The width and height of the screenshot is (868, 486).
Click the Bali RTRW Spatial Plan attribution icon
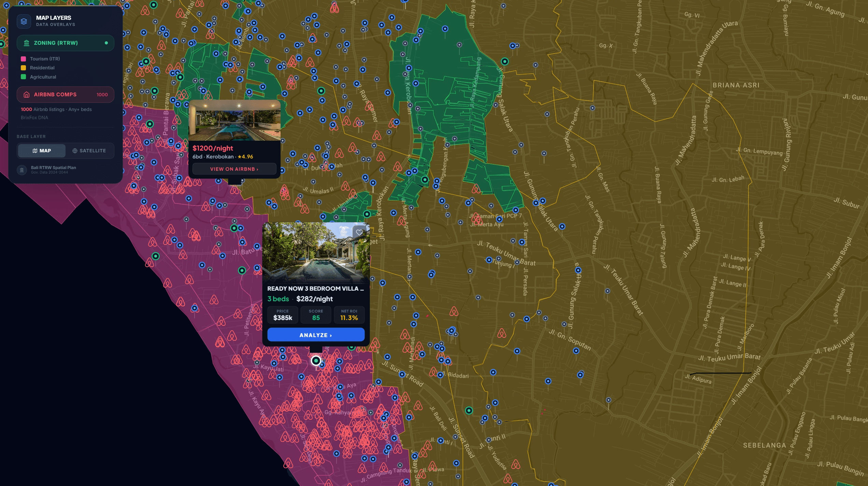pos(22,170)
